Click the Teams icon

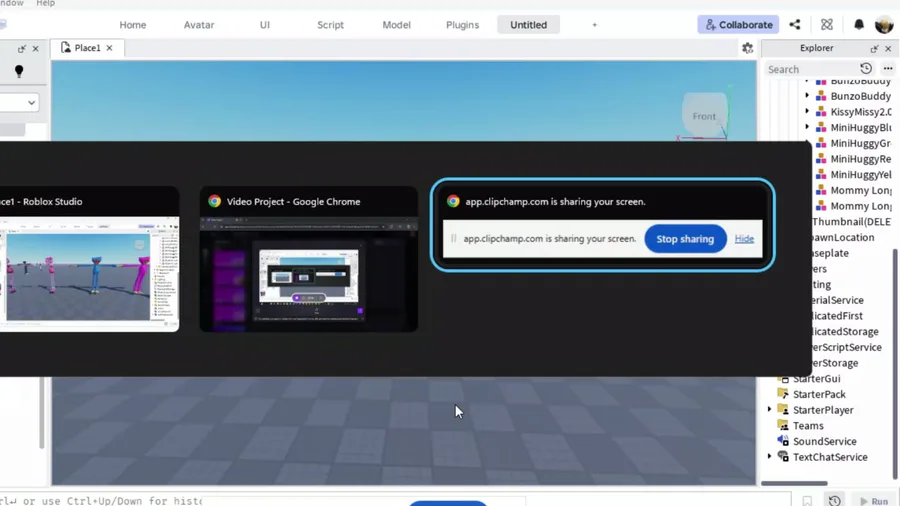pyautogui.click(x=783, y=425)
